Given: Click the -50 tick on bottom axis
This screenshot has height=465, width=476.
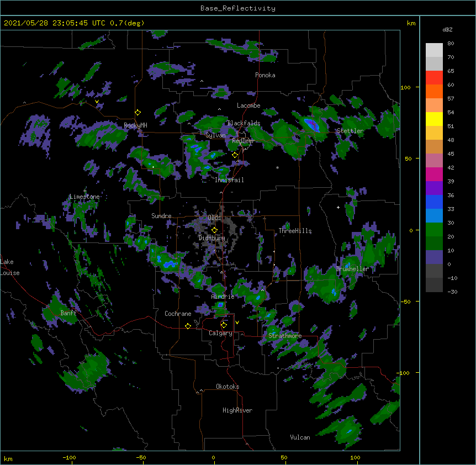Looking at the screenshot, I should [141, 457].
